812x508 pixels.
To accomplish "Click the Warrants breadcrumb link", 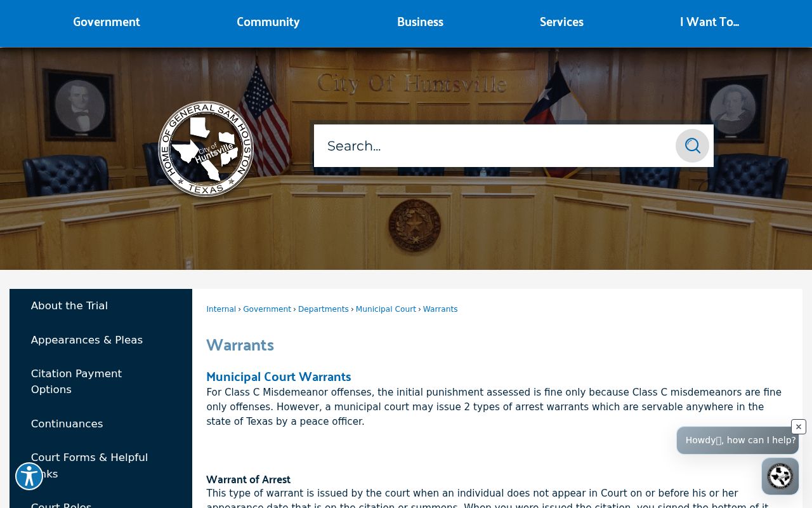I will click(440, 309).
